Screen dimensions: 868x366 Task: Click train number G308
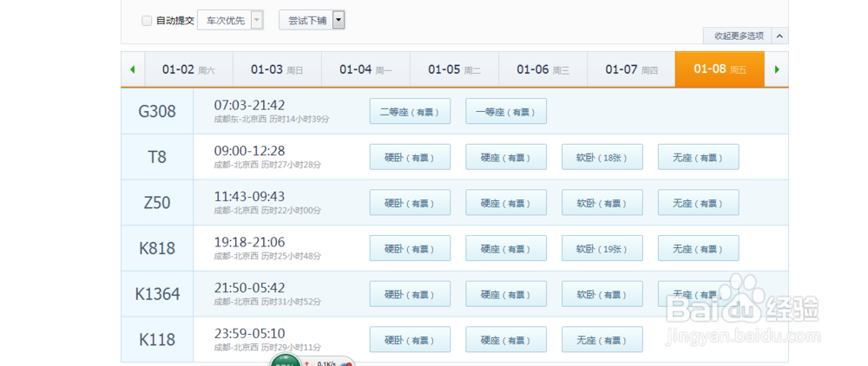(157, 111)
